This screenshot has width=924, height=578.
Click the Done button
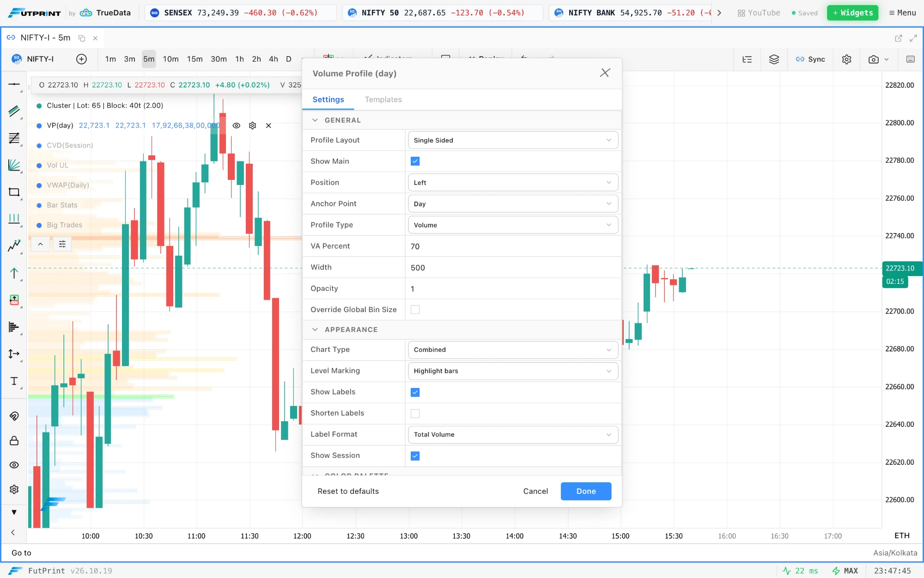tap(586, 491)
